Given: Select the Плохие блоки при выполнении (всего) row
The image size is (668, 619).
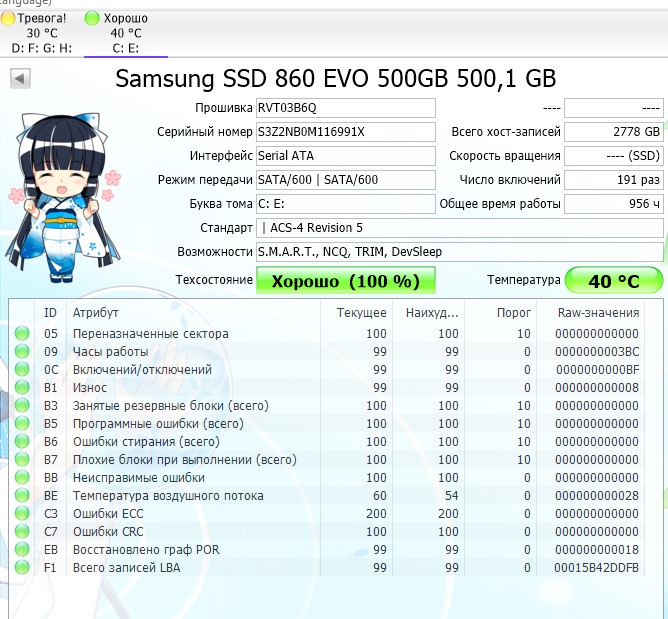Looking at the screenshot, I should (x=327, y=460).
